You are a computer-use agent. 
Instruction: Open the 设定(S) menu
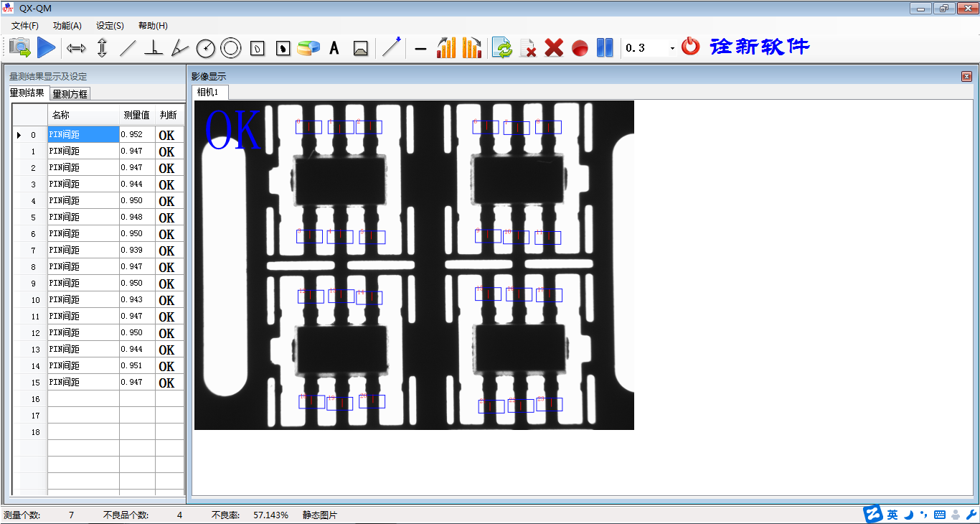[110, 26]
